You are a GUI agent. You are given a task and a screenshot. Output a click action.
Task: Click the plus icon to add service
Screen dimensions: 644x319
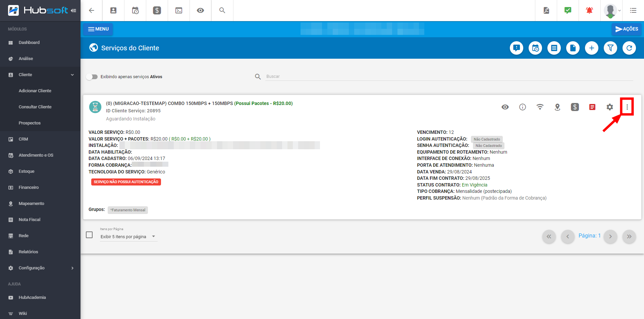pos(591,48)
